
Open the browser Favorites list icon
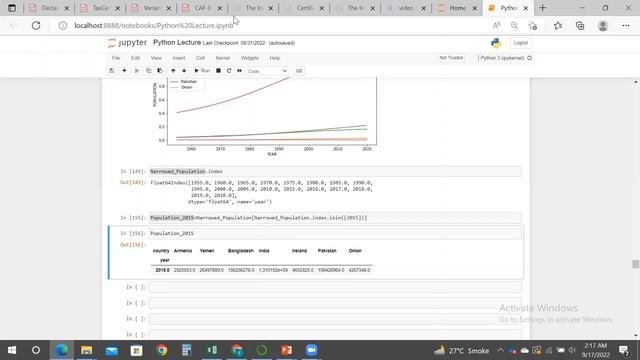point(558,26)
